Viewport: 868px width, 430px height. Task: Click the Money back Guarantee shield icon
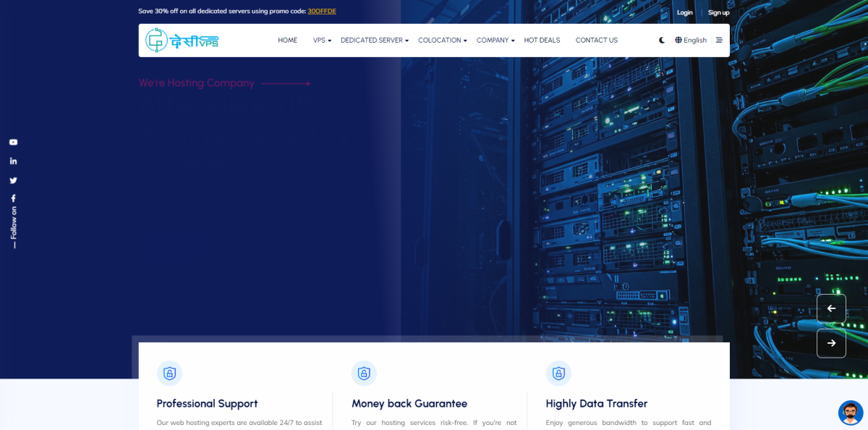point(364,374)
